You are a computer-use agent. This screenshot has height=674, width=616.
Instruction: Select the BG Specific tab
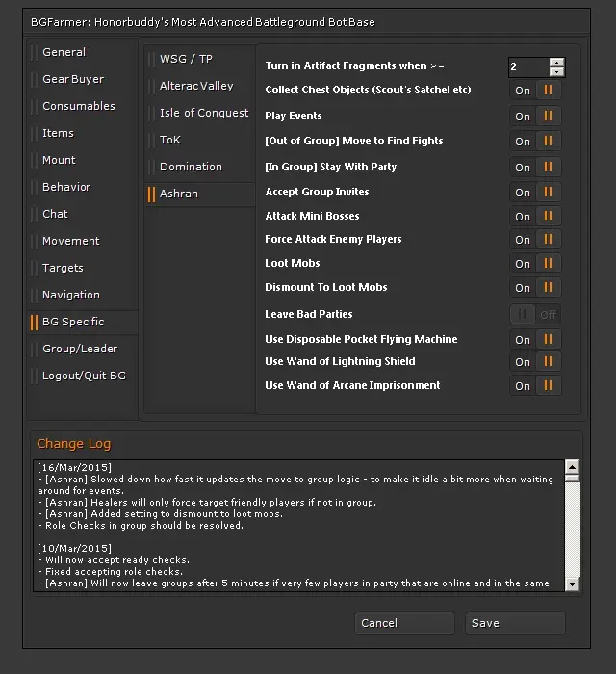tap(83, 322)
